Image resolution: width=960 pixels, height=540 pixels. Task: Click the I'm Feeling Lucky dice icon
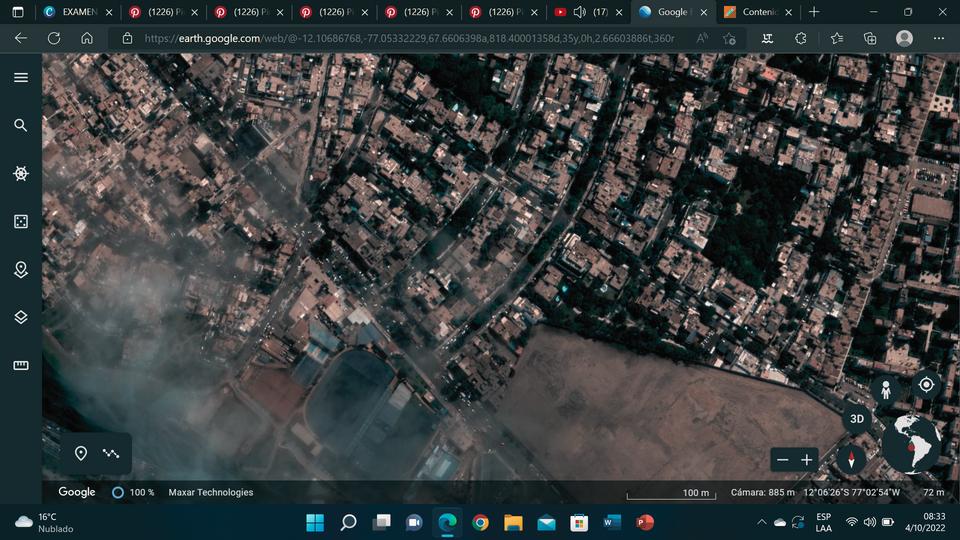coord(21,222)
